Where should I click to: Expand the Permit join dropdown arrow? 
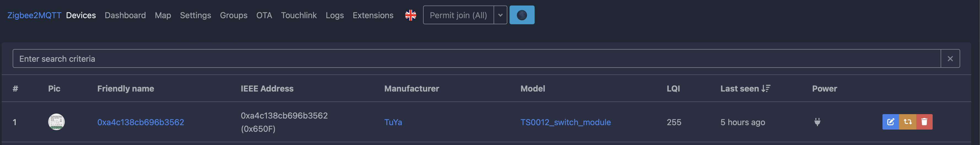[501, 15]
